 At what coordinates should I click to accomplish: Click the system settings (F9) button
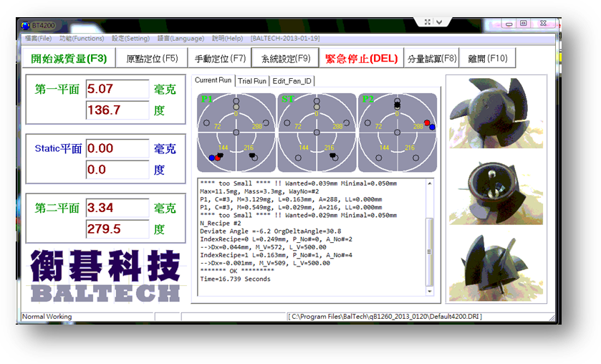tap(285, 59)
